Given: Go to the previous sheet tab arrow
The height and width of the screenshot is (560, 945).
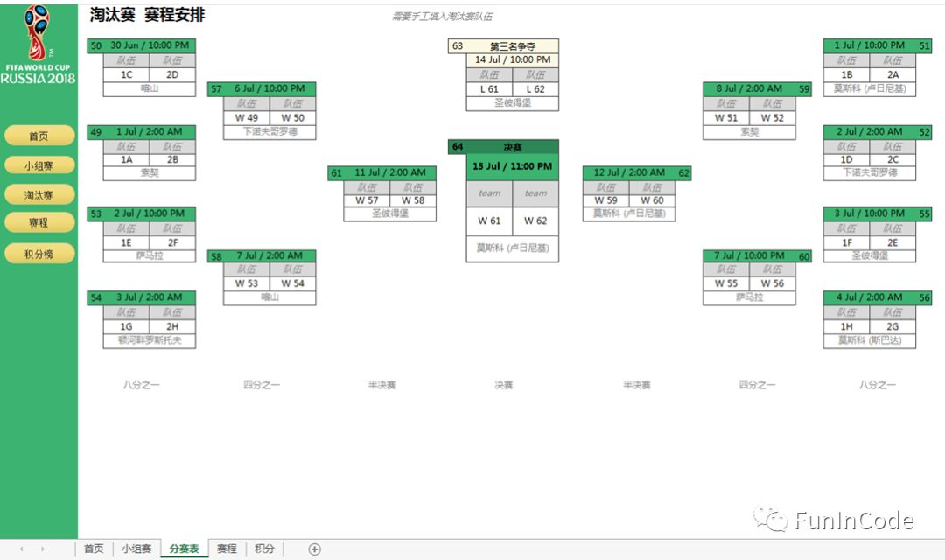Looking at the screenshot, I should coord(22,549).
